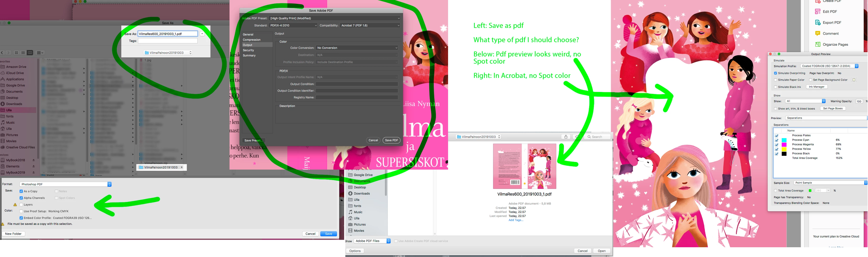Switch Save As browser to list view

(x=23, y=53)
